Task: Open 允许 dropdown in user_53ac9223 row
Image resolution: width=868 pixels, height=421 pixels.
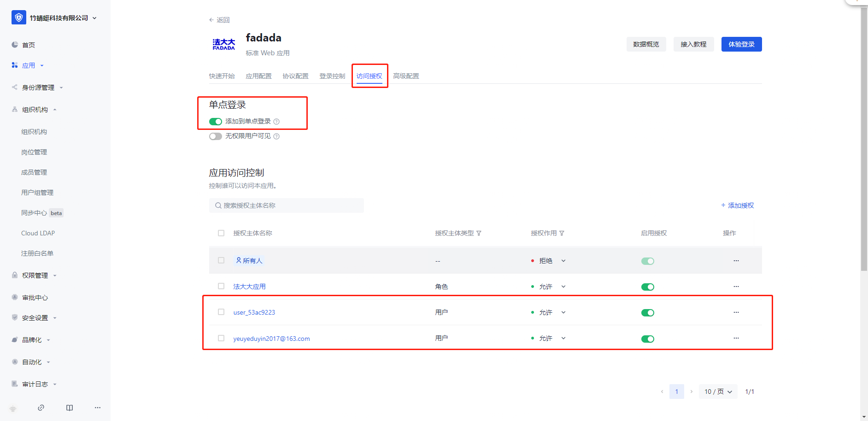Action: click(x=552, y=312)
